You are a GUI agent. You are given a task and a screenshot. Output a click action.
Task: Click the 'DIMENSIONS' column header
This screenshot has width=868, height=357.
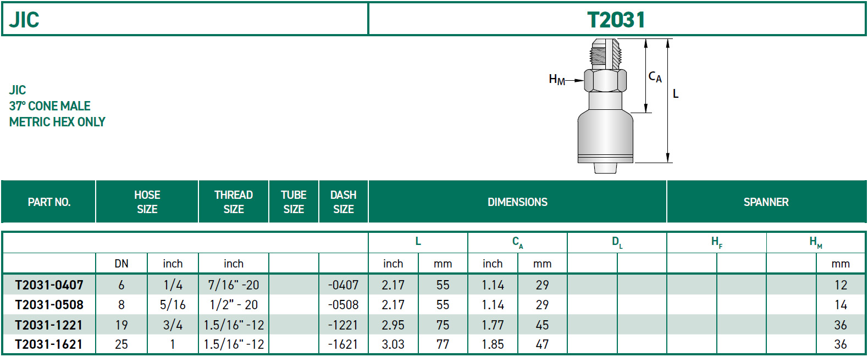[x=517, y=202]
